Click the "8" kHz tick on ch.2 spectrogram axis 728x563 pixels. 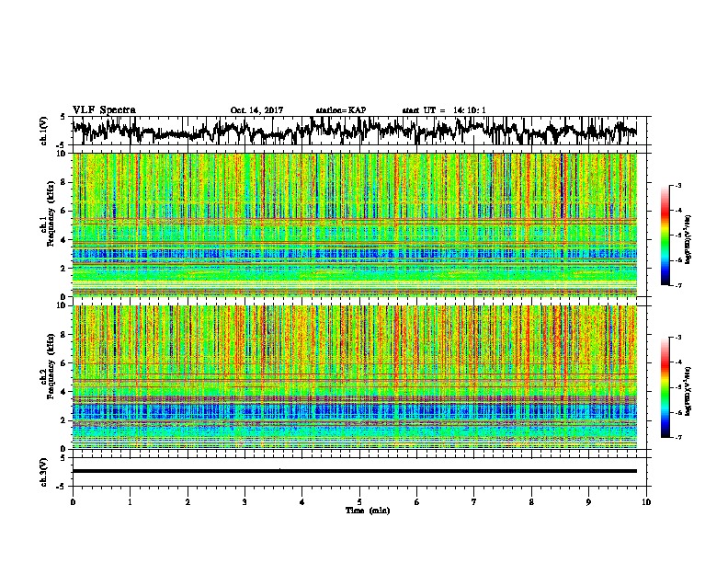pos(64,335)
